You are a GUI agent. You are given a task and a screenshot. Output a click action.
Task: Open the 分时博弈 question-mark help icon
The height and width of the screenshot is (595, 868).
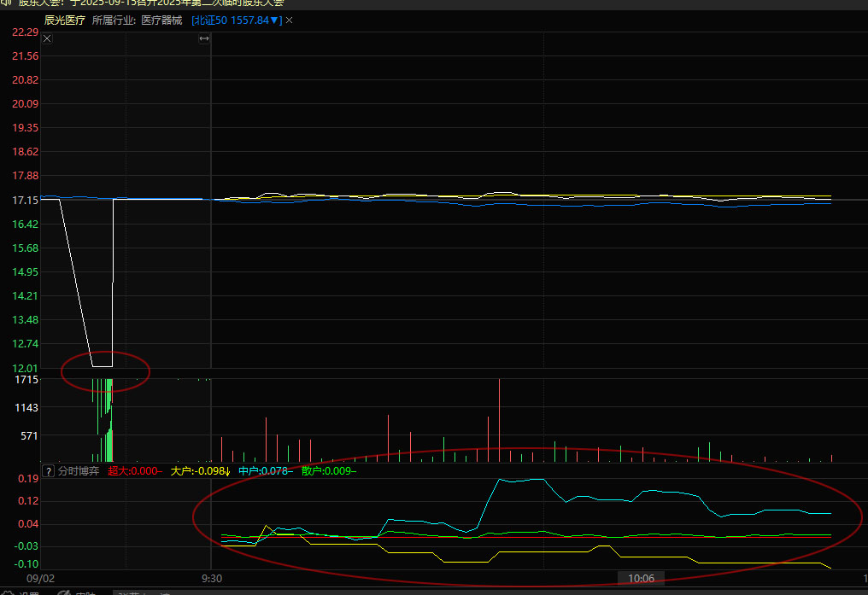click(48, 471)
